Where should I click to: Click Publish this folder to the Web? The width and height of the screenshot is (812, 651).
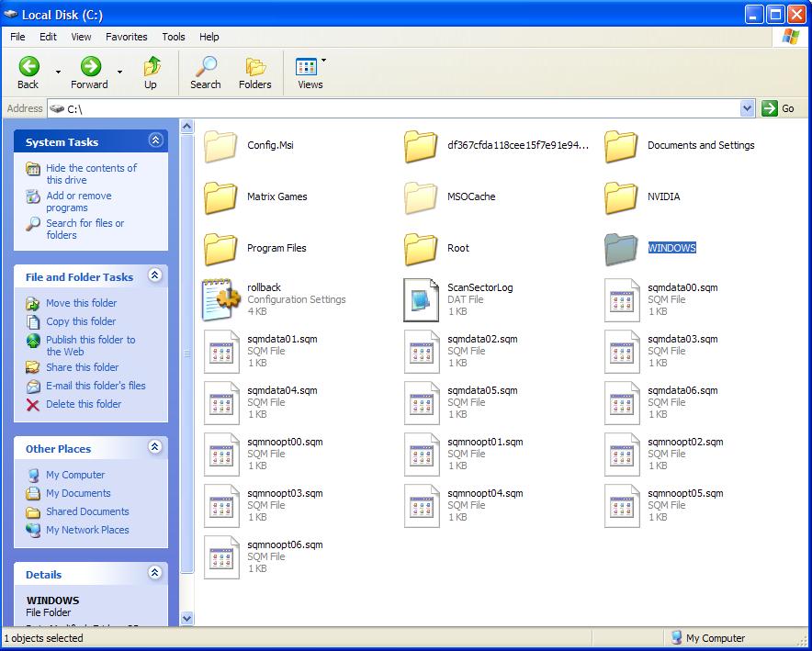pyautogui.click(x=91, y=345)
